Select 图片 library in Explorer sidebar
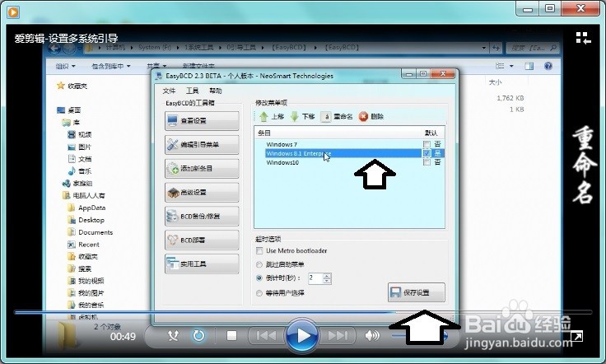The height and width of the screenshot is (364, 606). click(80, 147)
